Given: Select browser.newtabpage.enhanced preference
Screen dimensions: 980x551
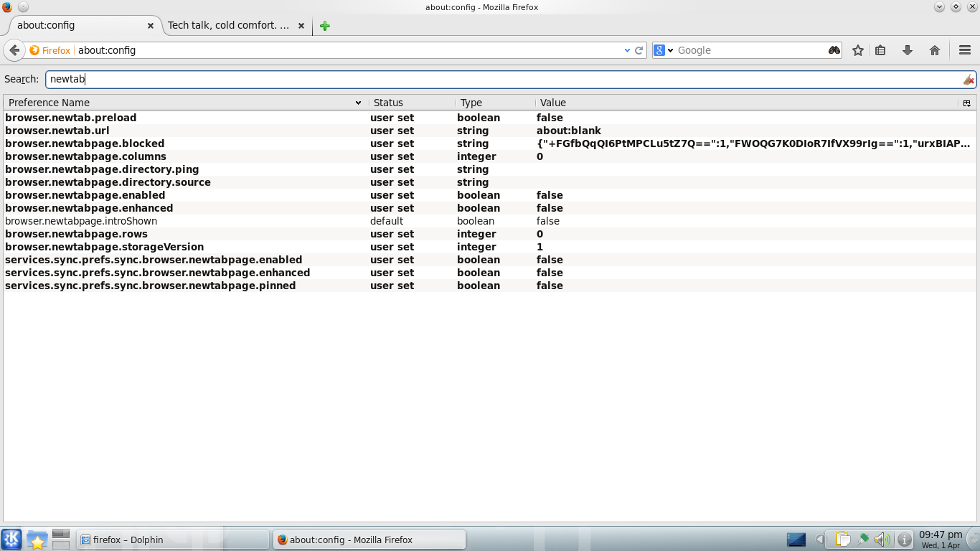Looking at the screenshot, I should (x=489, y=208).
